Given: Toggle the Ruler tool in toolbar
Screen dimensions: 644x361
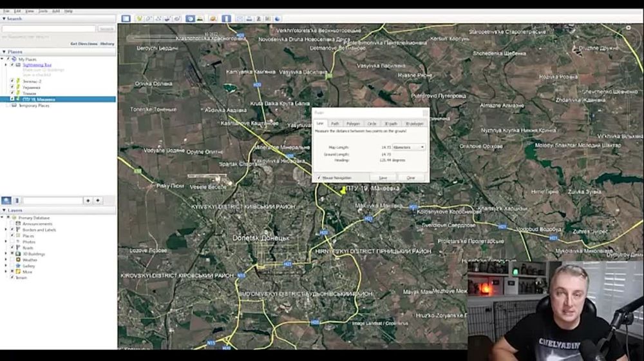Looking at the screenshot, I should [226, 19].
